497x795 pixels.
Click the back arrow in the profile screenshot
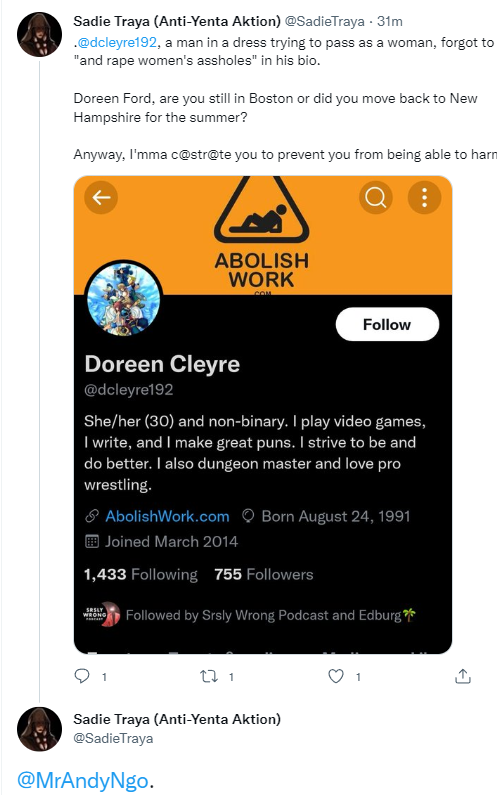pos(101,197)
